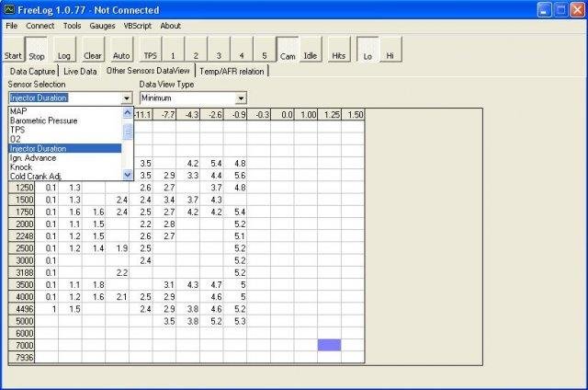Image resolution: width=588 pixels, height=390 pixels.
Task: Open the Temp/AFR relation tab
Action: click(232, 72)
